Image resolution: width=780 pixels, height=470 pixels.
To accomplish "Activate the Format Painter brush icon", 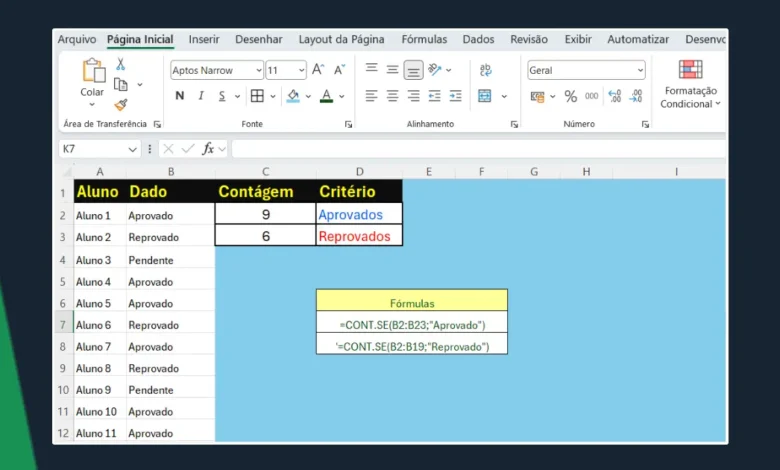I will click(121, 105).
